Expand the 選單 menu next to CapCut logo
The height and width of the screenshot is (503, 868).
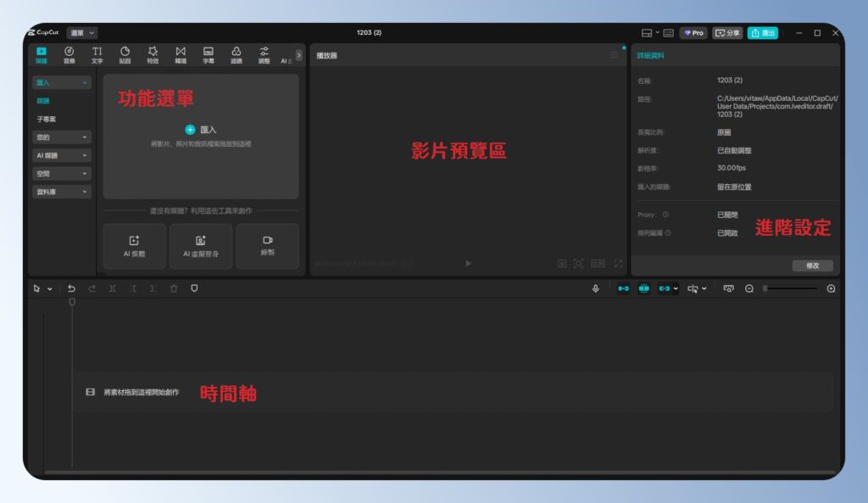[81, 32]
